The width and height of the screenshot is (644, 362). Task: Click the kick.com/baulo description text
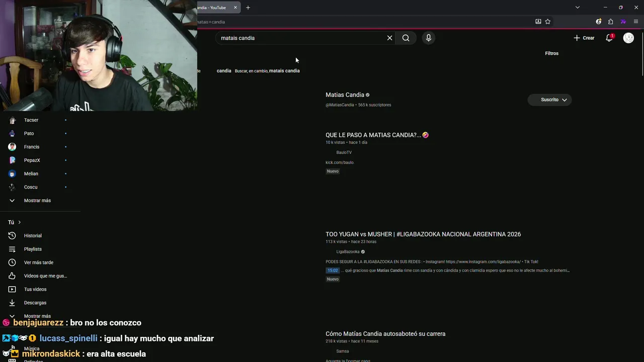point(340,162)
